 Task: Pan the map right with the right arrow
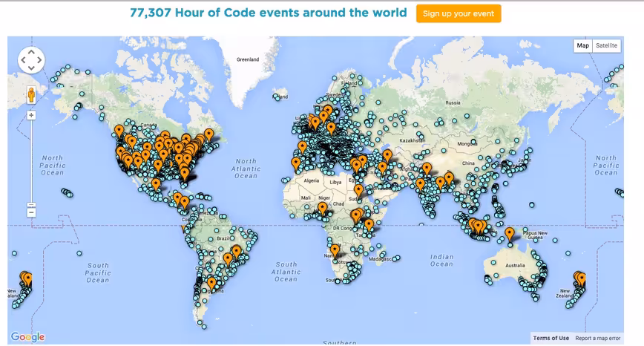pyautogui.click(x=39, y=60)
